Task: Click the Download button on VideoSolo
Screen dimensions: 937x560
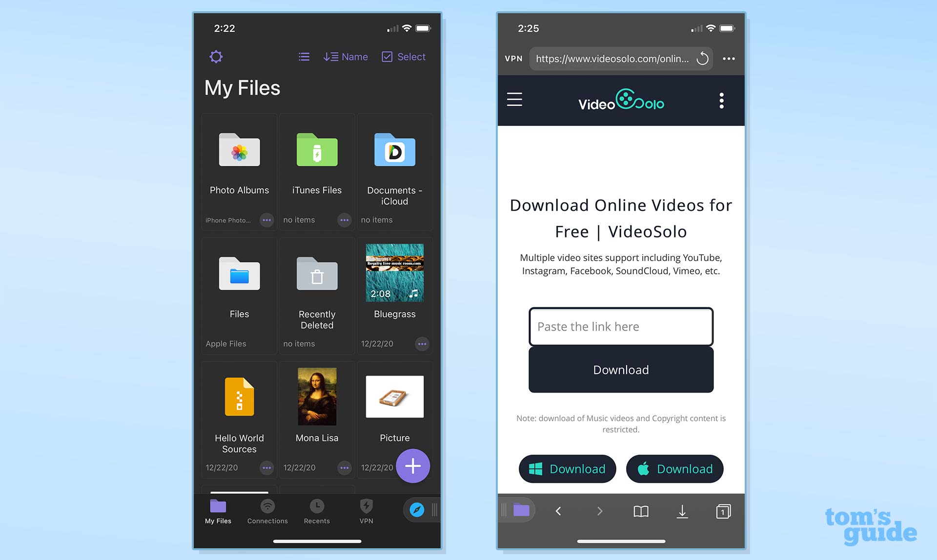Action: pos(620,369)
